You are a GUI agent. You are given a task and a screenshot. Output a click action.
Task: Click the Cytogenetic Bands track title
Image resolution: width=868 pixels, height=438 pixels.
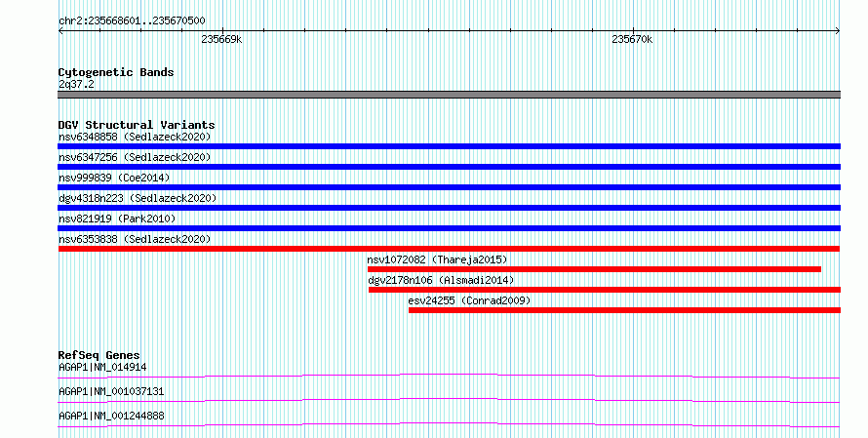[116, 72]
